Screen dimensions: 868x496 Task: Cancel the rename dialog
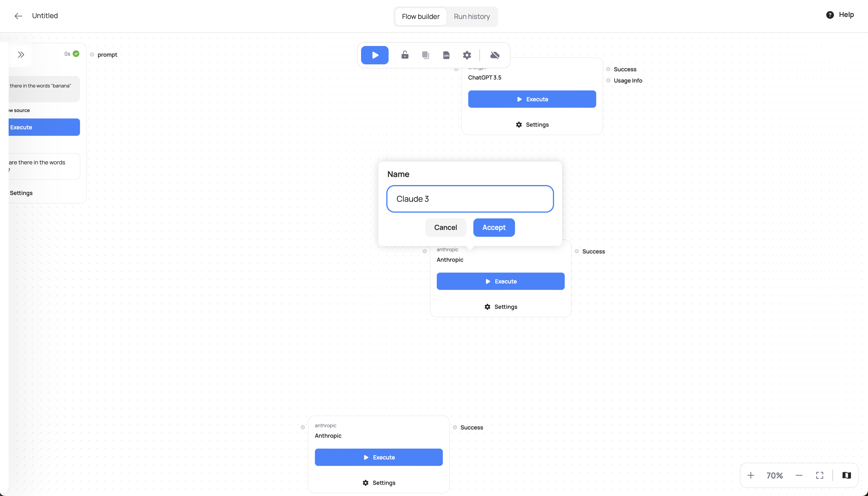point(445,228)
